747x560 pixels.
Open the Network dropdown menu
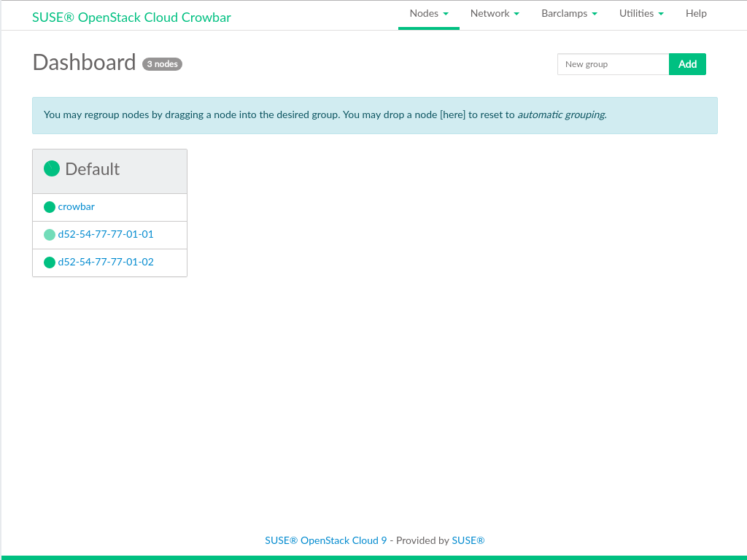(x=495, y=14)
